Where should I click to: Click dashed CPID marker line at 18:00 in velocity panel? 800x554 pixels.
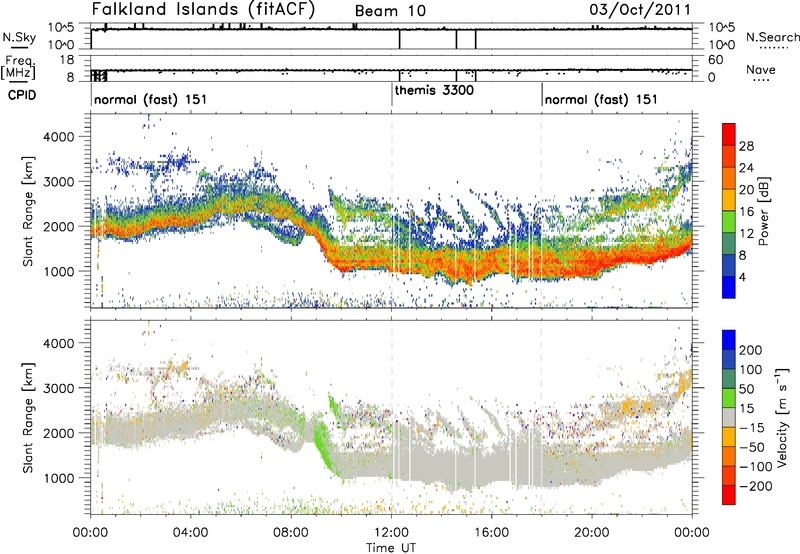tap(541, 417)
